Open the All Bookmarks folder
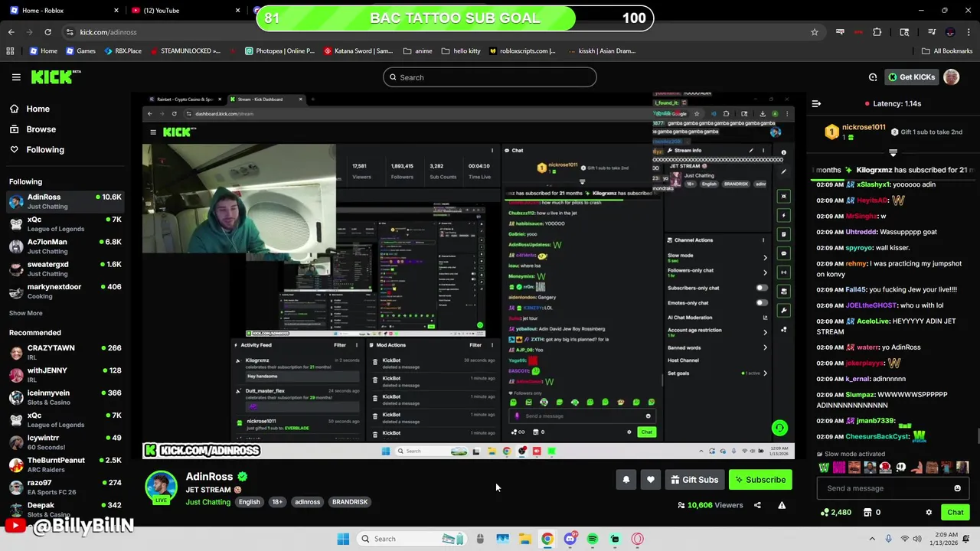The width and height of the screenshot is (980, 551). [x=946, y=51]
